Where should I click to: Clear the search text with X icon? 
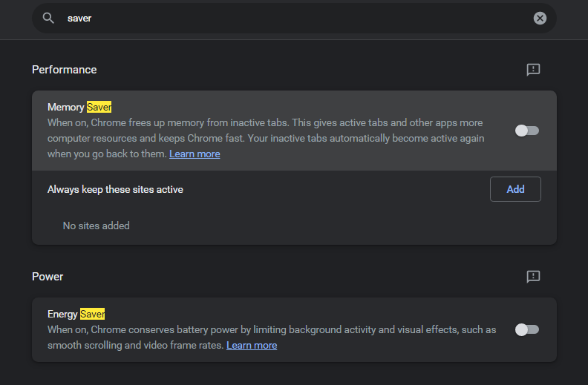tap(540, 18)
